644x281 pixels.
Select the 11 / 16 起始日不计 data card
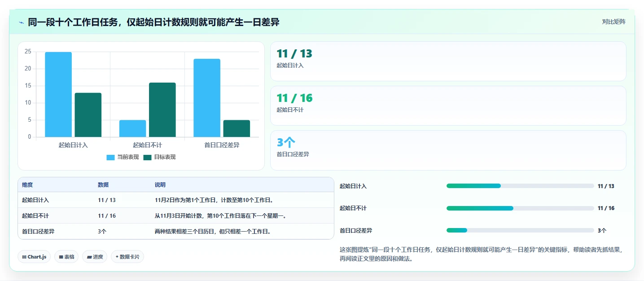point(448,105)
